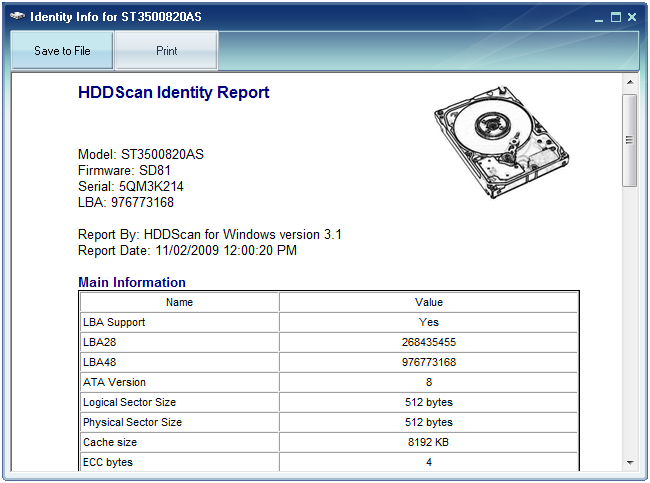Click the Serial: 5QM3K214 line
The height and width of the screenshot is (483, 650).
(131, 187)
